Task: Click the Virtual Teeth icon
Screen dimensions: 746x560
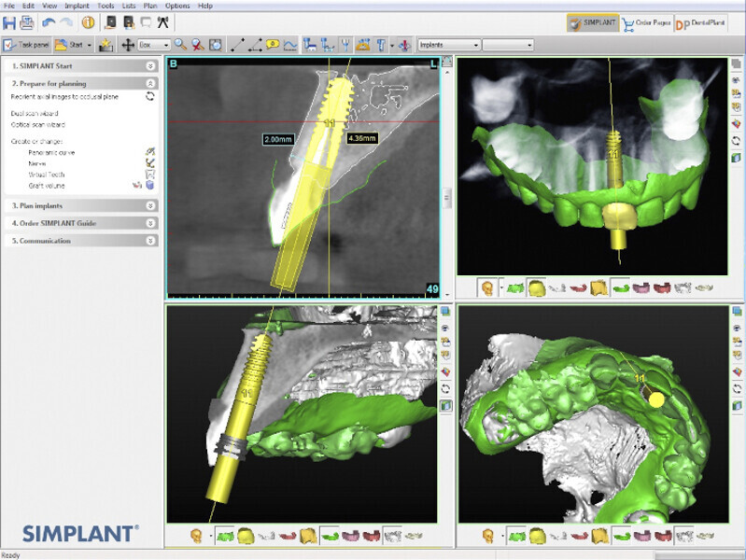Action: pos(149,174)
